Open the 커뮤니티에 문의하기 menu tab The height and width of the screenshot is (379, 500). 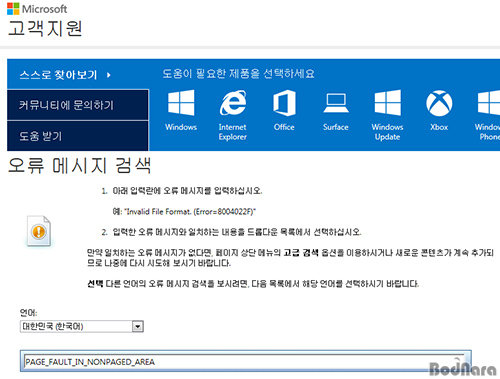point(78,105)
